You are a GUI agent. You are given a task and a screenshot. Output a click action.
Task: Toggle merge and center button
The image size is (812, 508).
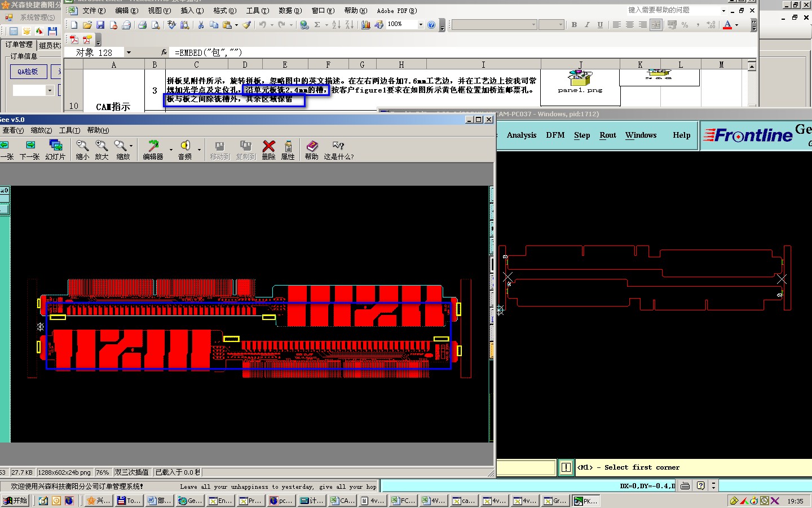click(x=656, y=25)
